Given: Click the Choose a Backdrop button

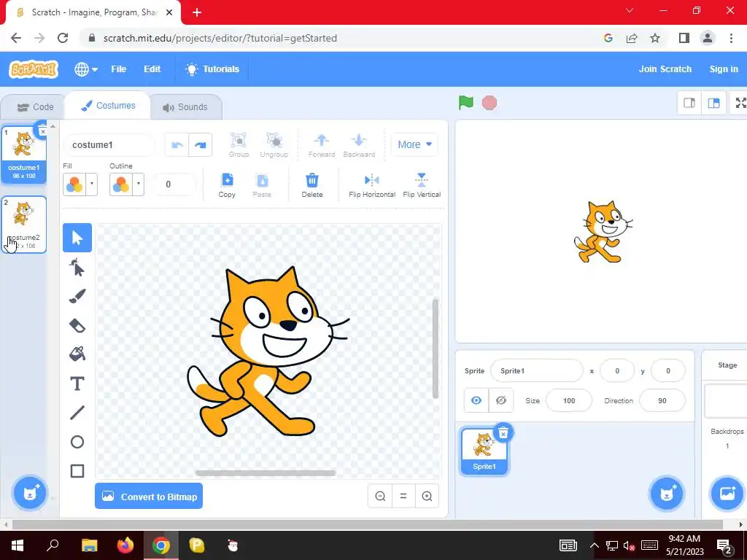Looking at the screenshot, I should pyautogui.click(x=727, y=493).
